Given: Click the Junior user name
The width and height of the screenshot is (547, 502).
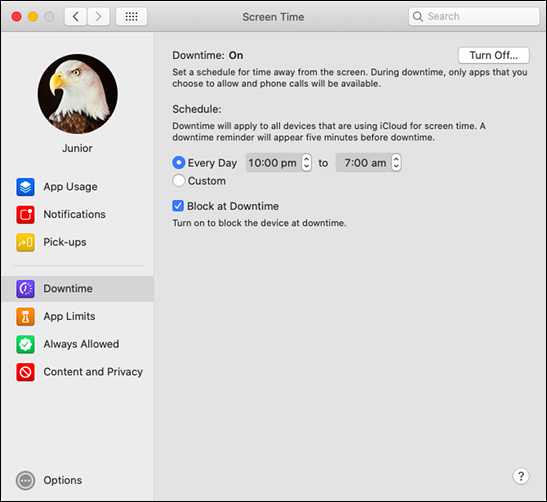Looking at the screenshot, I should tap(77, 148).
